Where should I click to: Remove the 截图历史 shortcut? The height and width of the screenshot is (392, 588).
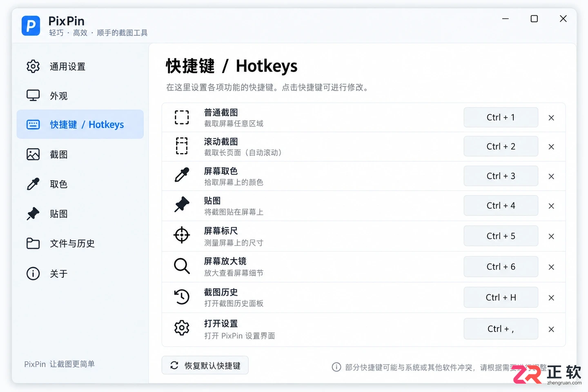click(551, 298)
